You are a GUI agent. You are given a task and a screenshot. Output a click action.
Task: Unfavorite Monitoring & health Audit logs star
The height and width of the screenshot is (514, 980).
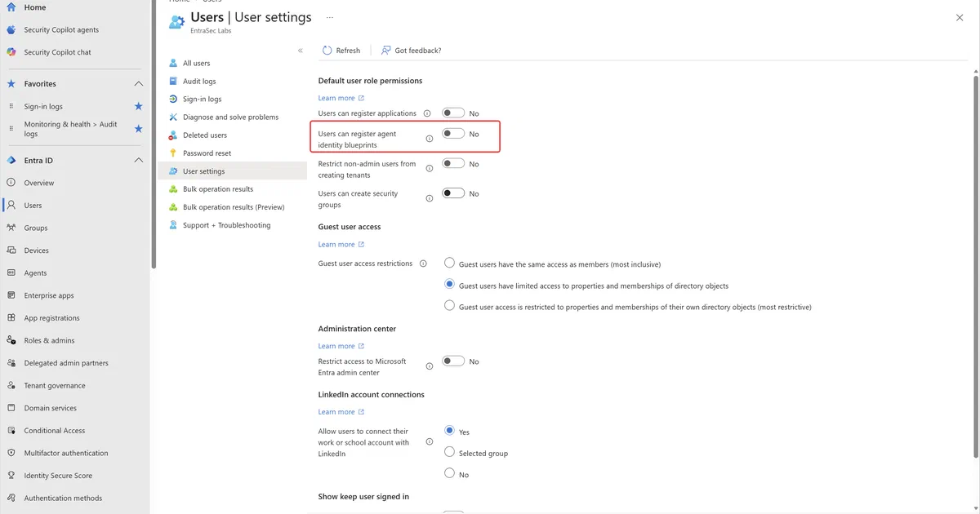(138, 129)
